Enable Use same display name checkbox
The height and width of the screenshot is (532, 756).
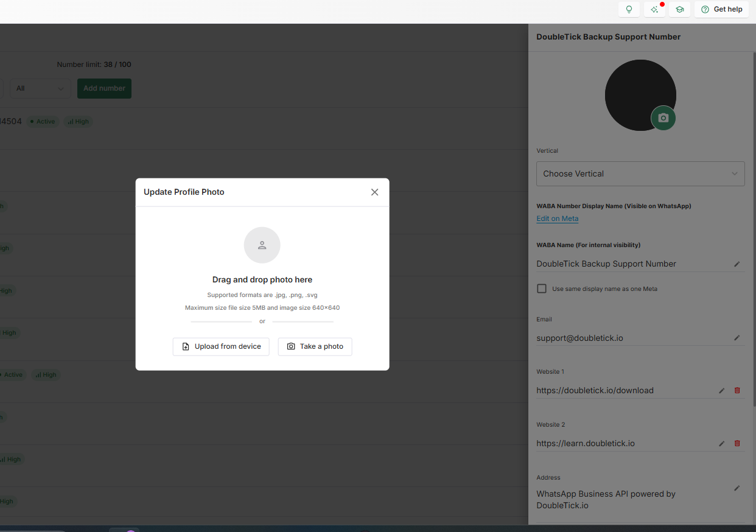pos(542,289)
